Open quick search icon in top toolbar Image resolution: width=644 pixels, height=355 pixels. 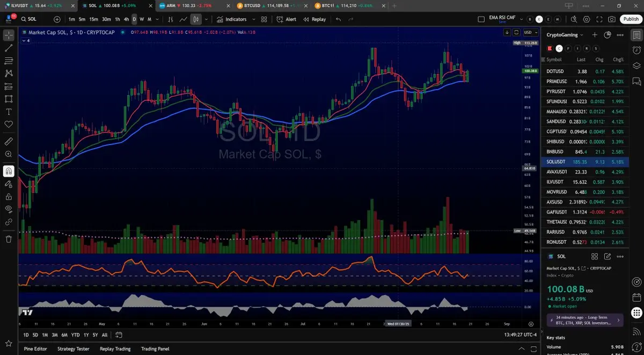pos(574,19)
